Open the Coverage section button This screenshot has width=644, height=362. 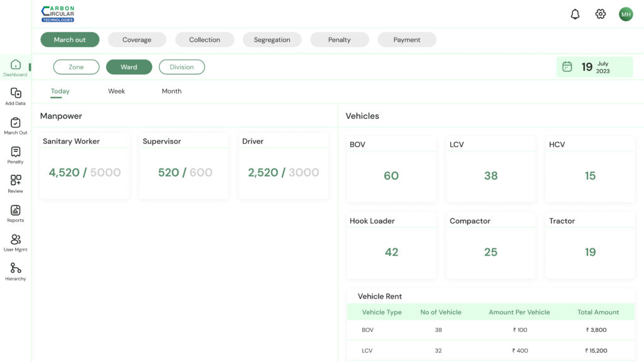pos(137,40)
